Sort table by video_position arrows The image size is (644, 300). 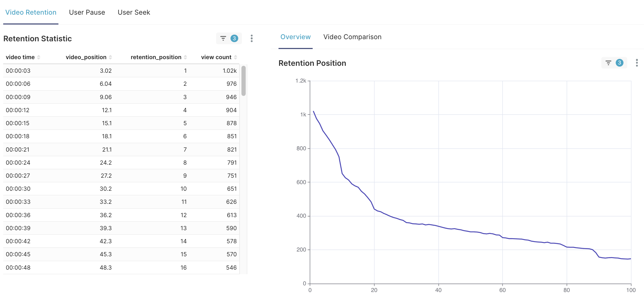point(110,57)
